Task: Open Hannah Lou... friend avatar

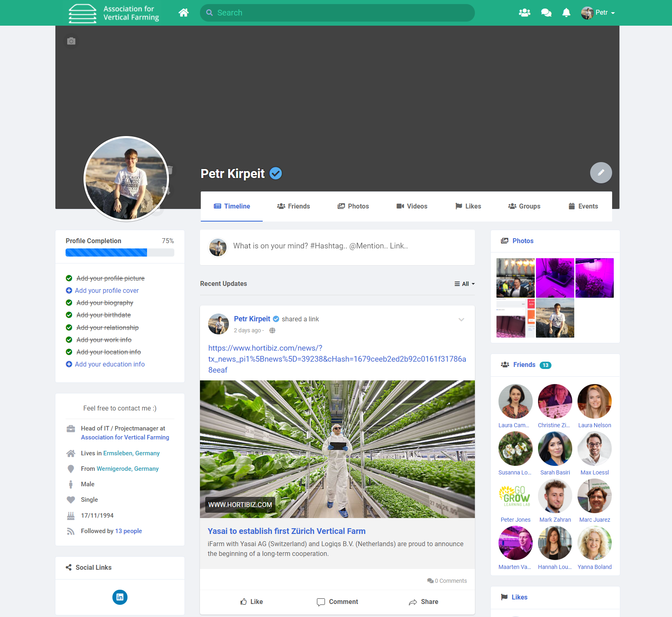Action: [x=555, y=543]
